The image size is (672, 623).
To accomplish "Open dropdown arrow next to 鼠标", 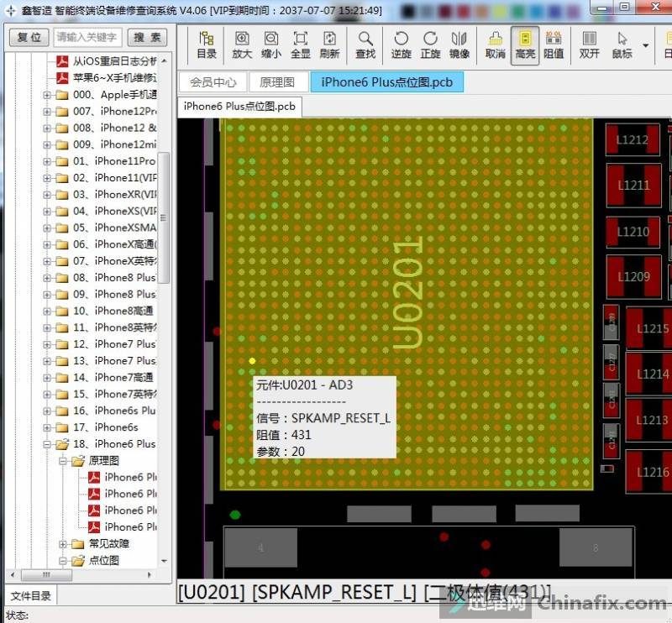I will (x=646, y=45).
